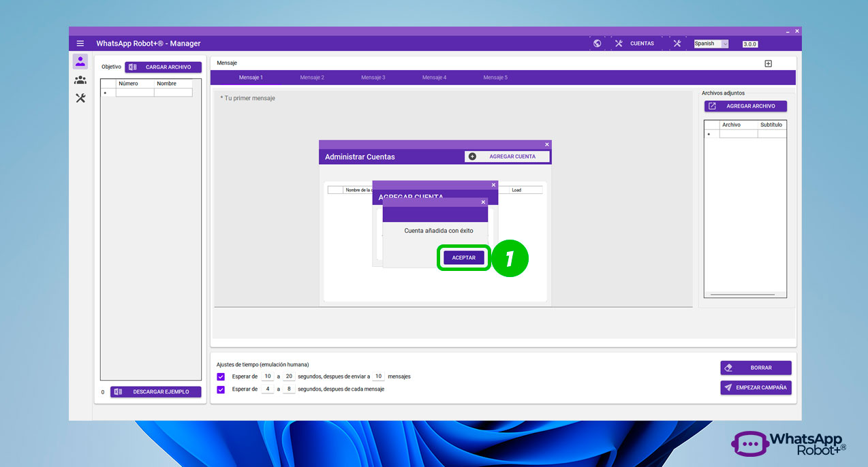This screenshot has height=467, width=868.
Task: Toggle the checkbox for waiting 10 to 20 seconds
Action: tap(221, 376)
